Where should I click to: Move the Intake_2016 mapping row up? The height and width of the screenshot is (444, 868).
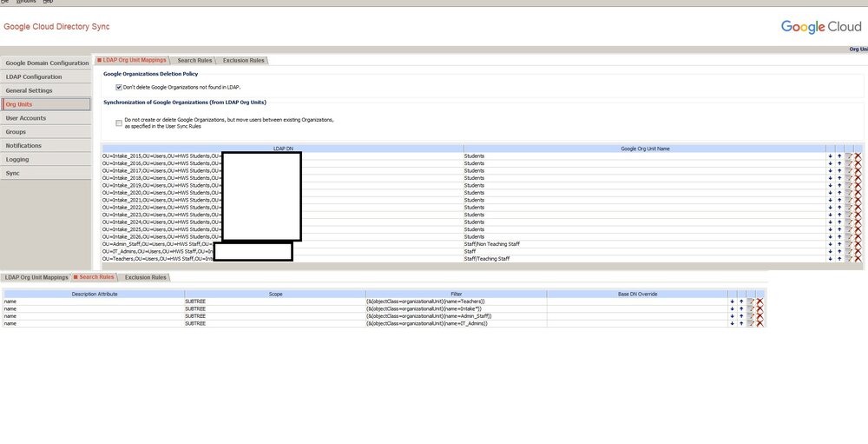[x=839, y=163]
